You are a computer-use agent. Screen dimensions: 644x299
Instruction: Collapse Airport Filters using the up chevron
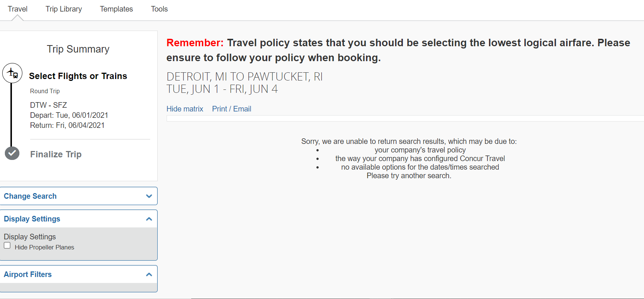click(x=149, y=274)
